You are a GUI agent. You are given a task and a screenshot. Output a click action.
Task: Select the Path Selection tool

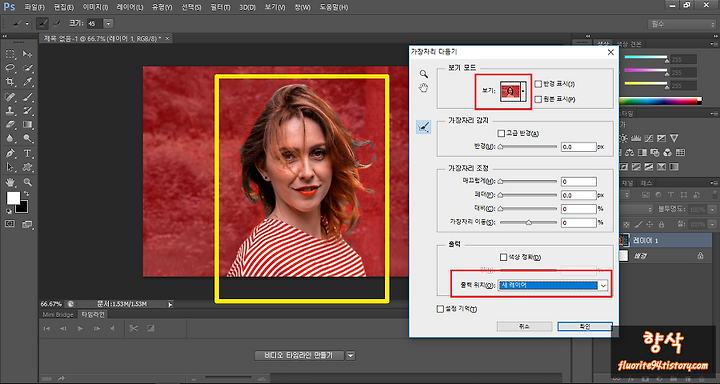point(10,167)
